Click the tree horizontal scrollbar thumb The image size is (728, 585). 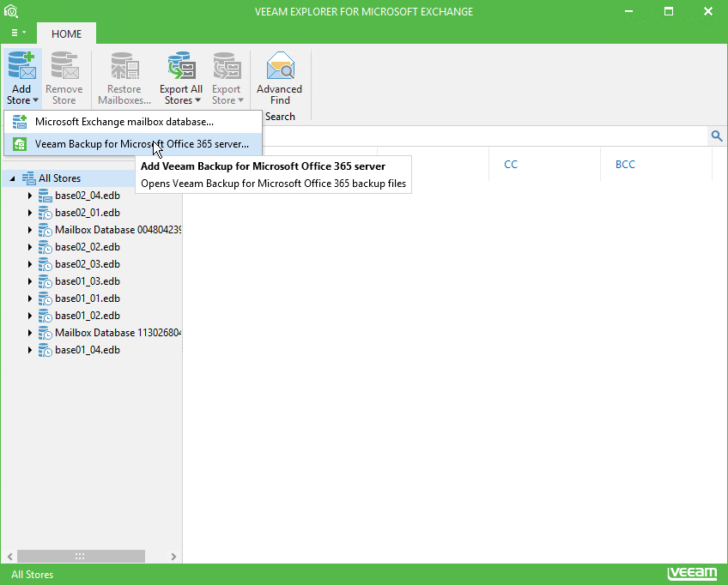tap(81, 556)
